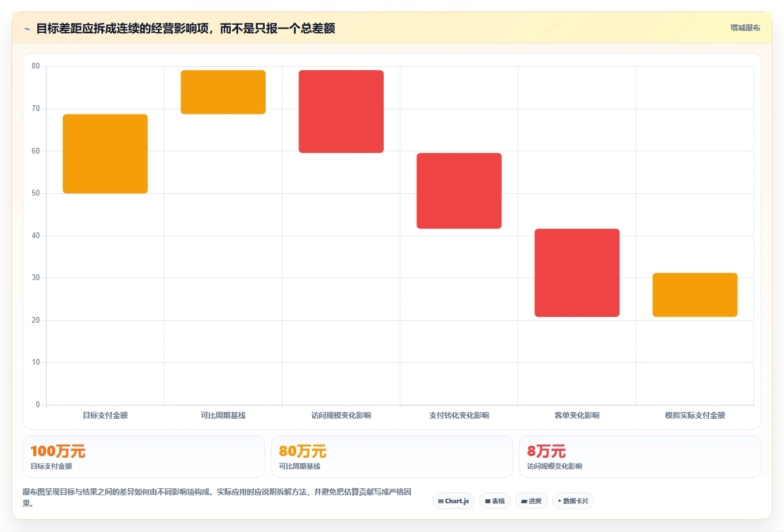
Task: Click the description paragraph starting with 瀑布图呈现
Action: (x=217, y=497)
